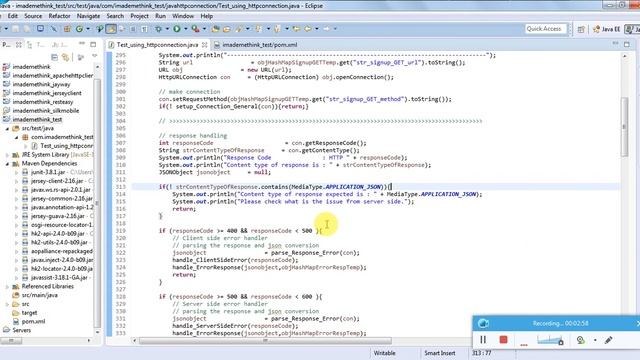The image size is (640, 360).
Task: Switch to the Java EE perspective
Action: click(607, 29)
